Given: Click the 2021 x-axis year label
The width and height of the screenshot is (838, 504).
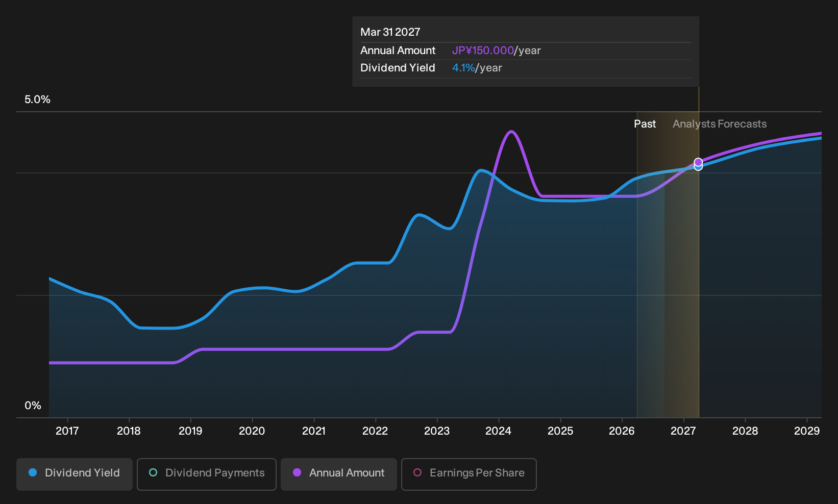Looking at the screenshot, I should click(x=314, y=431).
